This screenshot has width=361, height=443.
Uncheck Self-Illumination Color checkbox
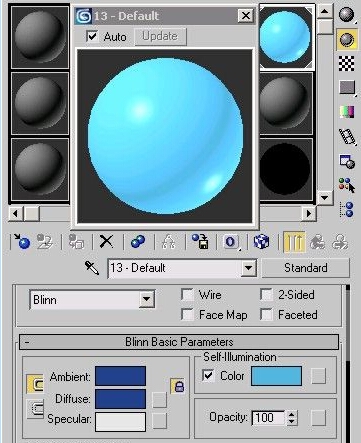208,376
